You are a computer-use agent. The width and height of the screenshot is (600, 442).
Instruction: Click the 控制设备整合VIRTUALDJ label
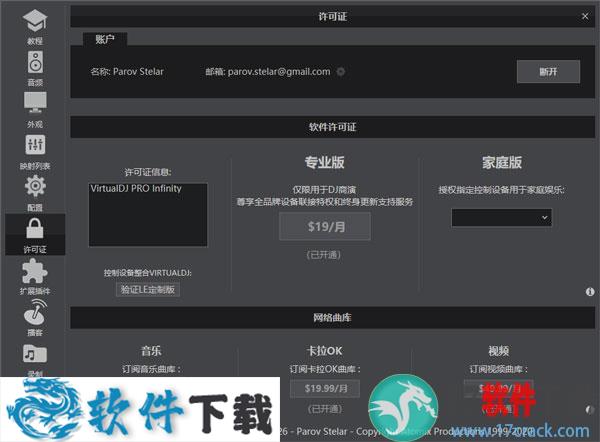(148, 273)
